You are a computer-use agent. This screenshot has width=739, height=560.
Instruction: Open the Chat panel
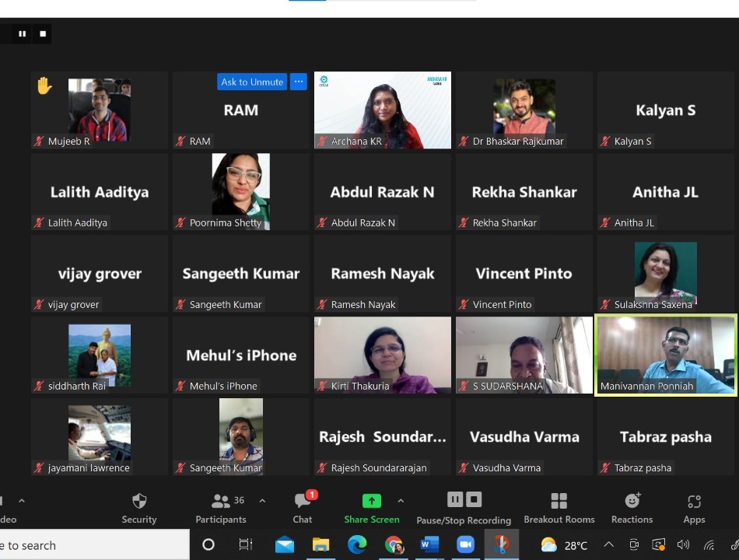tap(303, 509)
